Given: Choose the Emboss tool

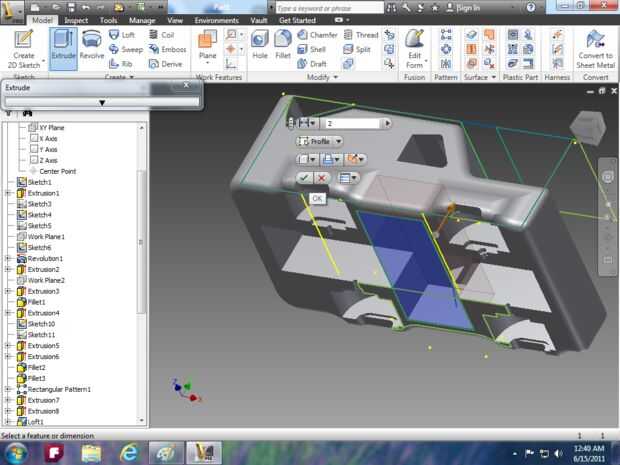Looking at the screenshot, I should [x=167, y=49].
